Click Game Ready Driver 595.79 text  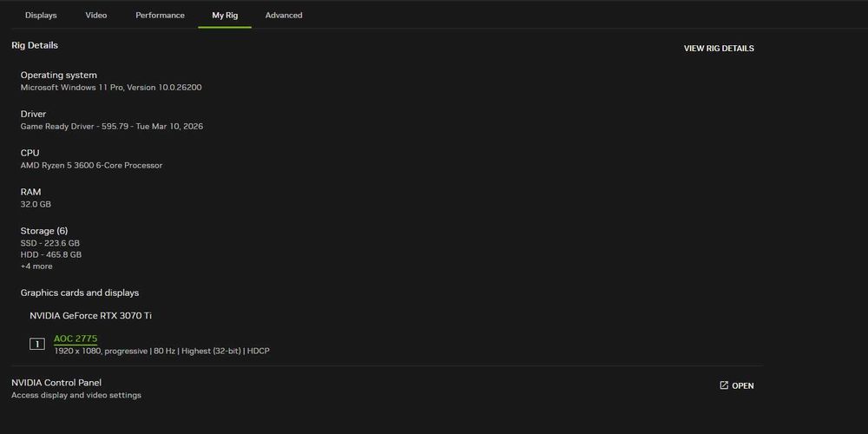[x=112, y=126]
